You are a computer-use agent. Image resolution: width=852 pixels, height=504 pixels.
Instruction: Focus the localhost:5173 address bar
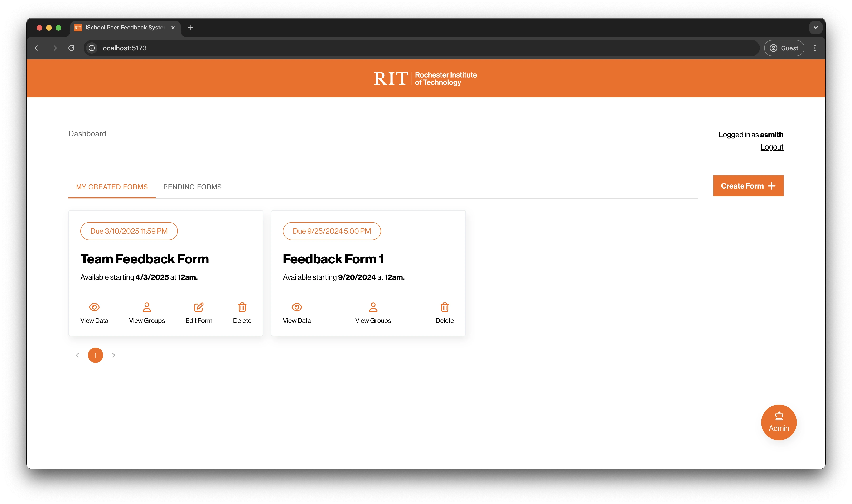[421, 48]
